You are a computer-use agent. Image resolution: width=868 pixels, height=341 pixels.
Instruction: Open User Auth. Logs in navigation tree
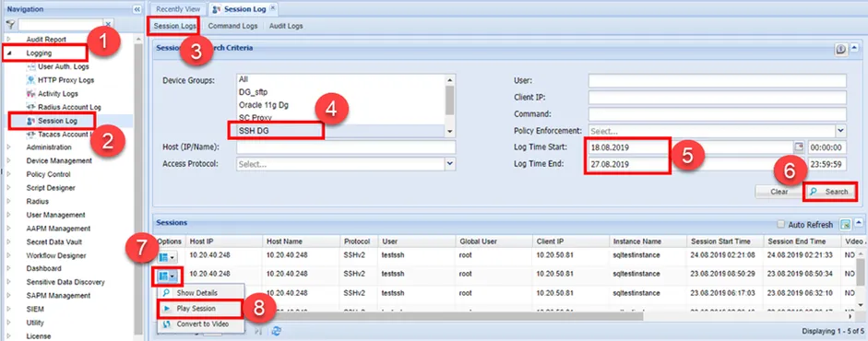pos(63,67)
